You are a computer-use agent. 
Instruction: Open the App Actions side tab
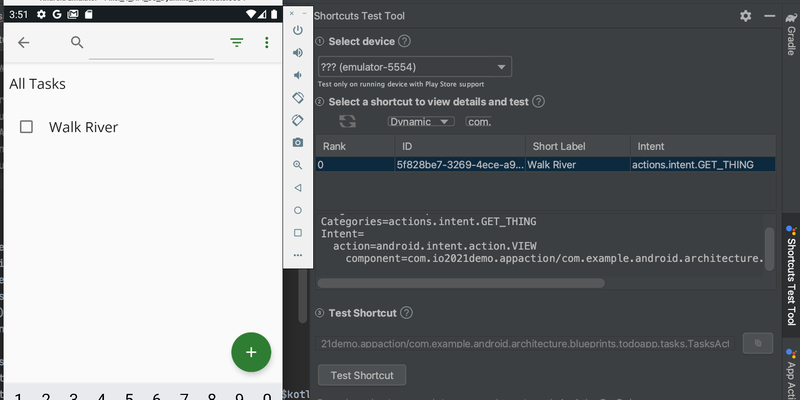coord(791,374)
